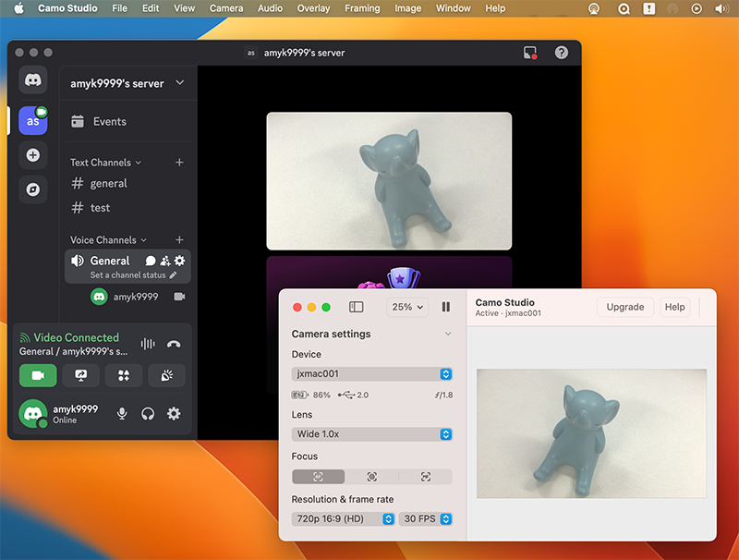Image resolution: width=739 pixels, height=560 pixels.
Task: Open resolution dropdown 720p 16:9 (HD)
Action: pyautogui.click(x=343, y=519)
